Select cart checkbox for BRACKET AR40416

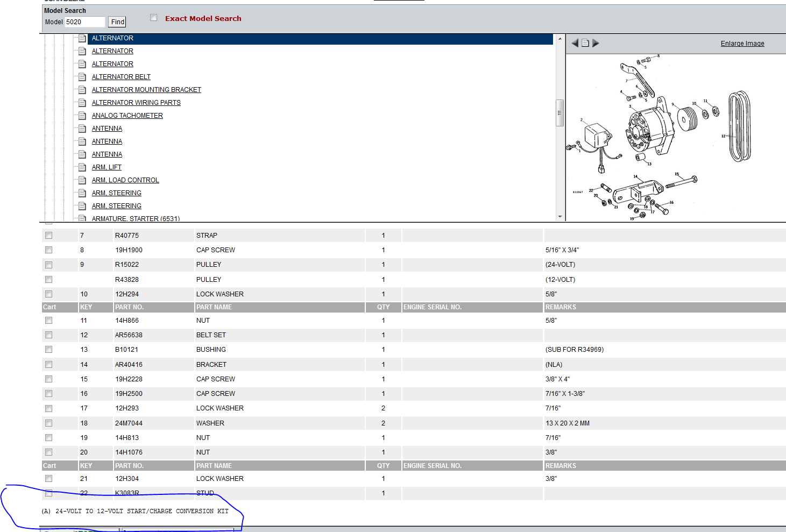tap(49, 365)
